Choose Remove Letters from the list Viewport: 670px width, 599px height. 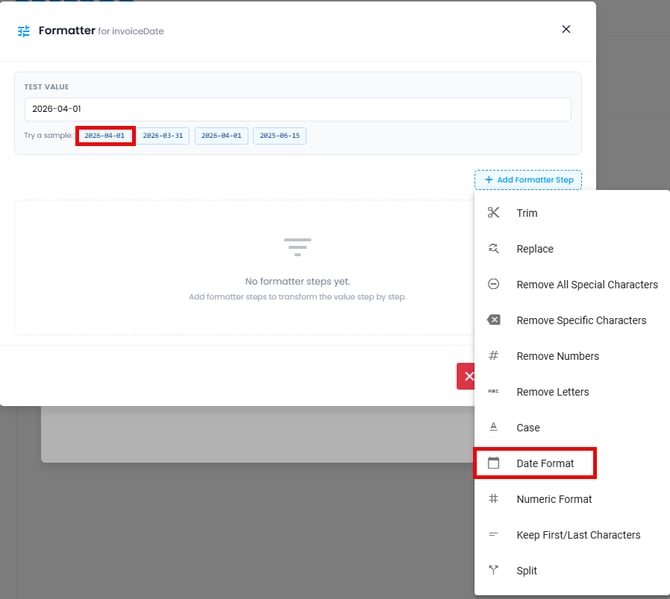(552, 392)
